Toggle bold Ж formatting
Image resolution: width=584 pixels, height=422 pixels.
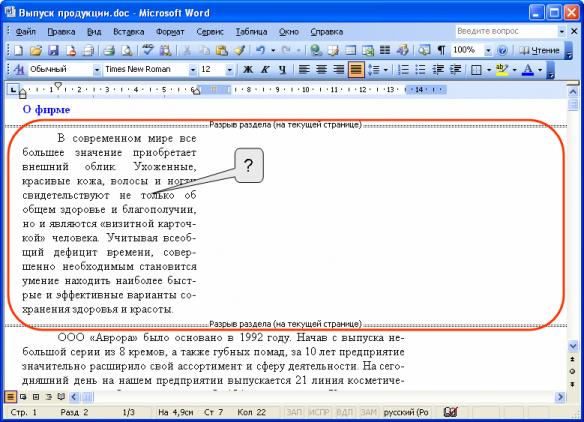pos(248,69)
